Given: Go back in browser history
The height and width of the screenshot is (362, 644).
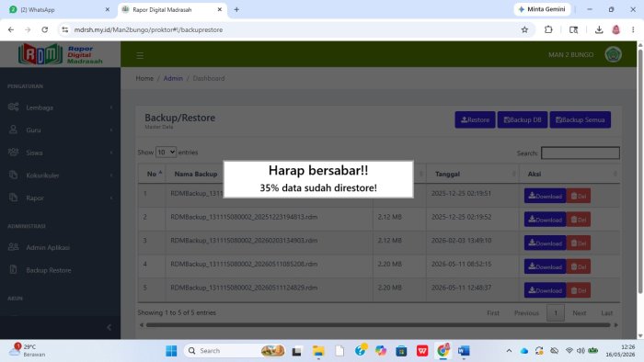Looking at the screenshot, I should [x=11, y=29].
